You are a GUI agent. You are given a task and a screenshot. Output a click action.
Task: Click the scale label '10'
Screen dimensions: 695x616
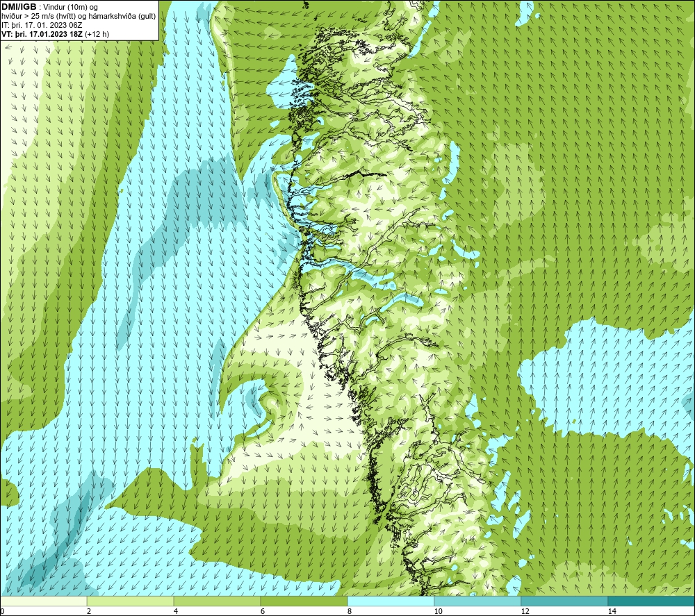pos(438,612)
